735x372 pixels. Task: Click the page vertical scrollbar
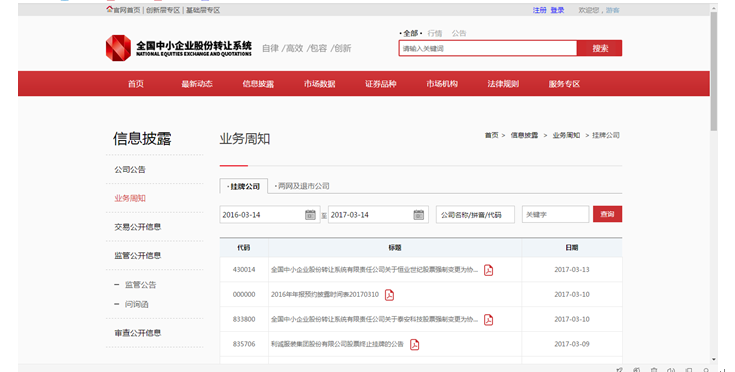(714, 70)
